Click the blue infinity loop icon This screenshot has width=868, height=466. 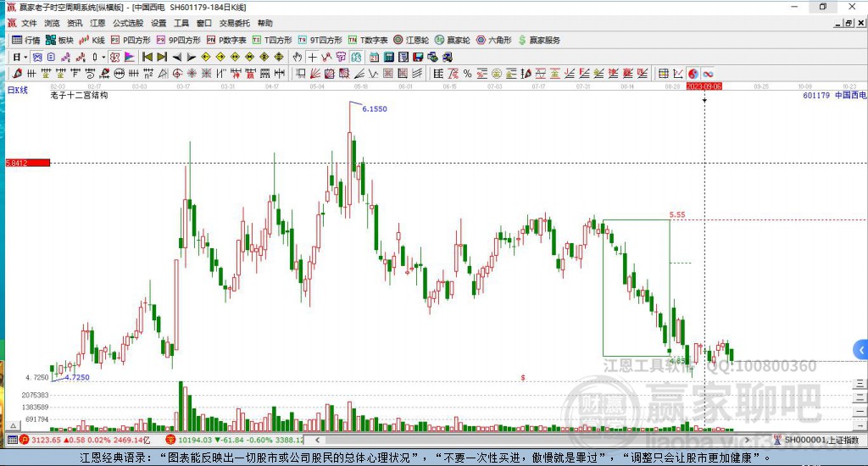coord(707,74)
